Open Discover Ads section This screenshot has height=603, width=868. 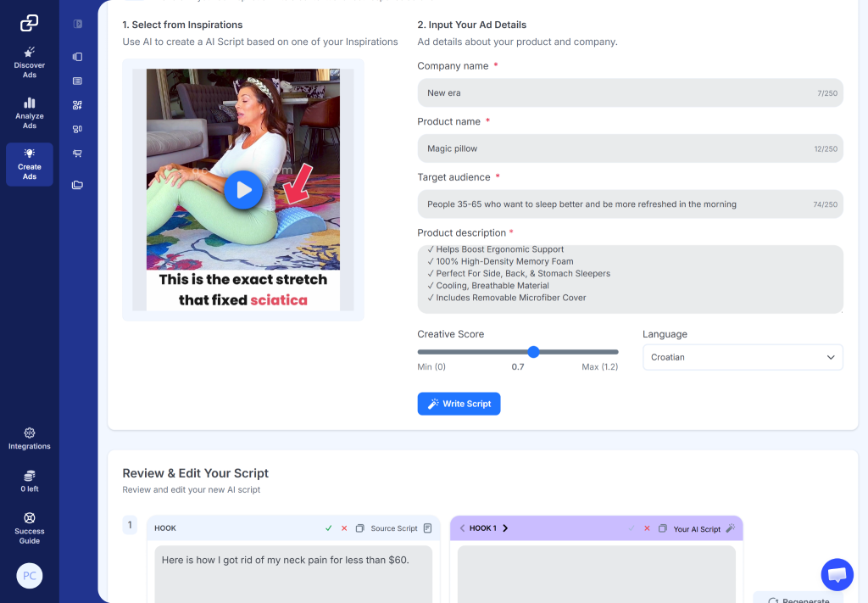point(30,62)
